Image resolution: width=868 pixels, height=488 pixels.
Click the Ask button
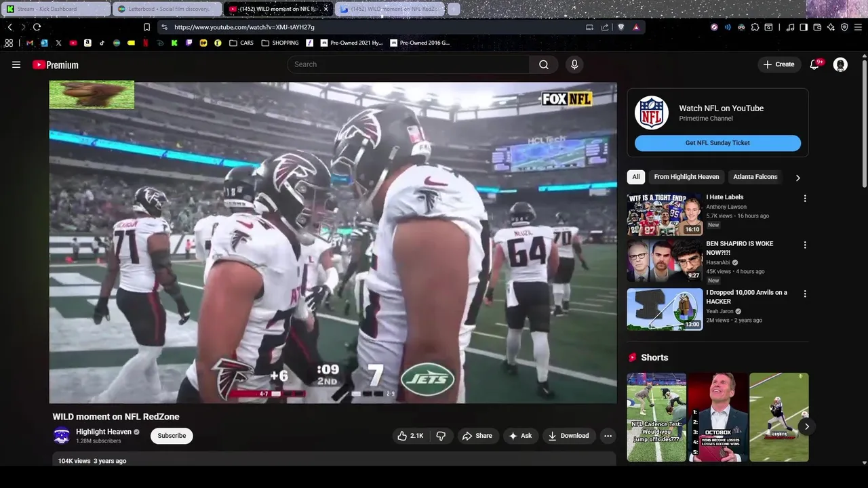(x=520, y=436)
